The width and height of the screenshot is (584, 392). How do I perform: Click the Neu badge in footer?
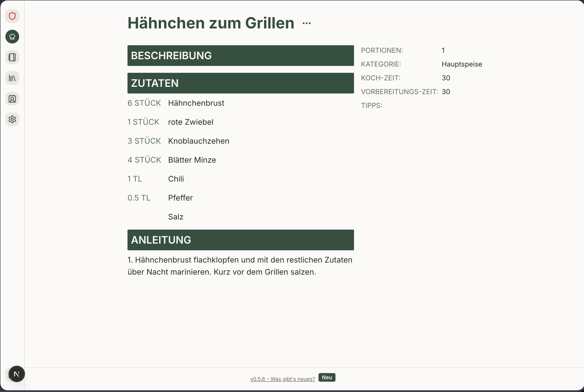pyautogui.click(x=327, y=377)
